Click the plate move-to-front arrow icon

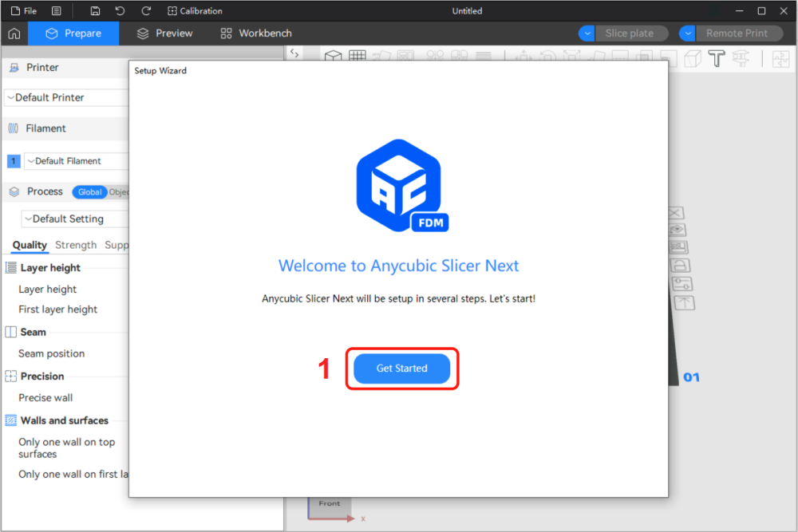tap(684, 303)
